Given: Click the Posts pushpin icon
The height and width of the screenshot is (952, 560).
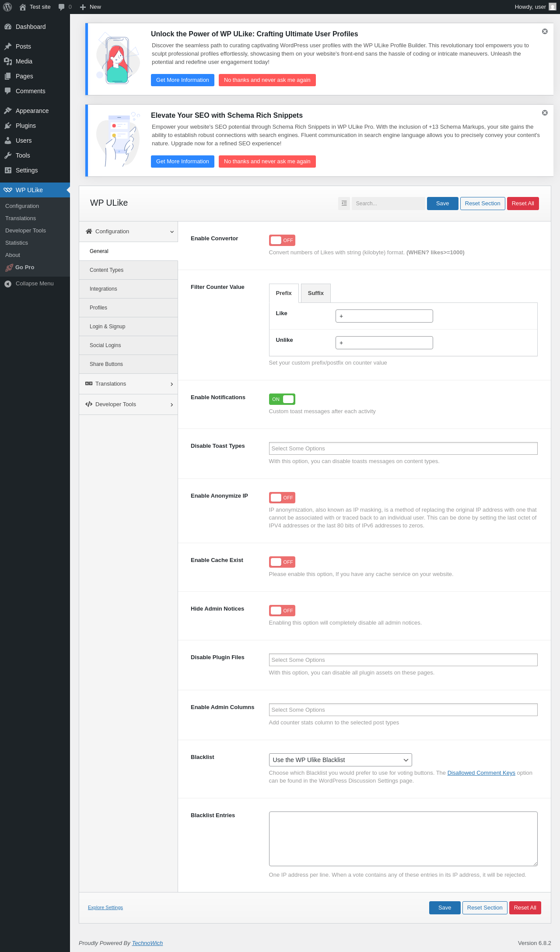Looking at the screenshot, I should pos(8,46).
